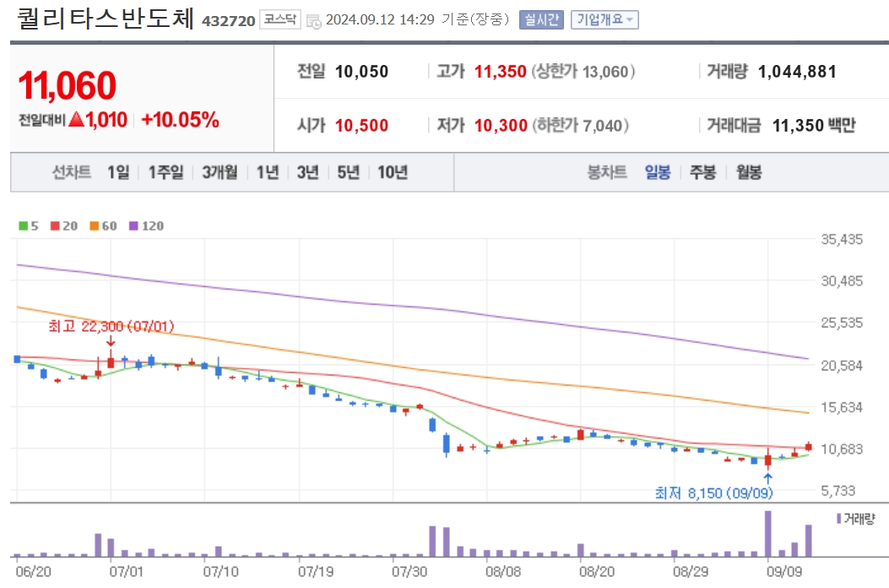Select the 1년 line chart tab

click(x=268, y=171)
